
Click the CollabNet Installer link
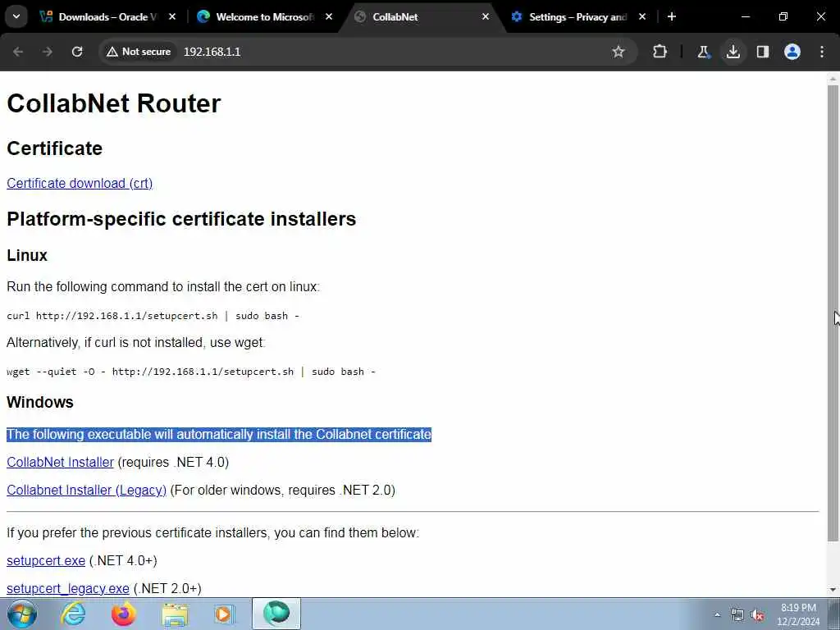click(x=60, y=462)
